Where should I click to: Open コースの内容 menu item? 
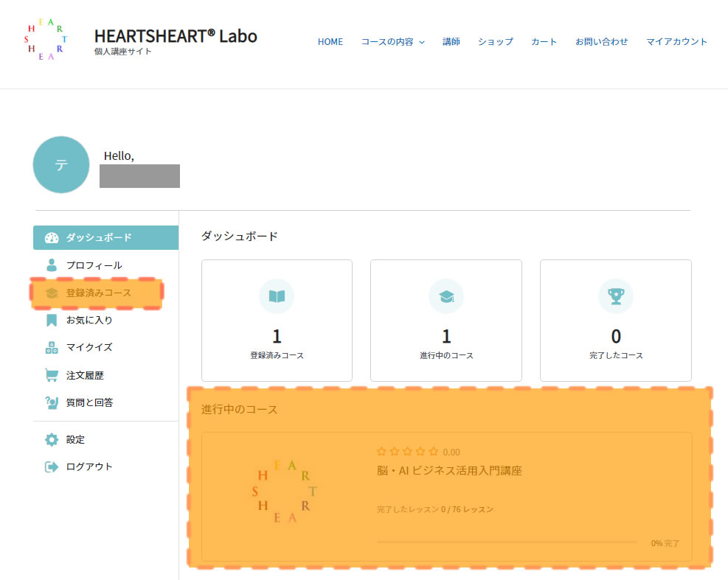[387, 42]
